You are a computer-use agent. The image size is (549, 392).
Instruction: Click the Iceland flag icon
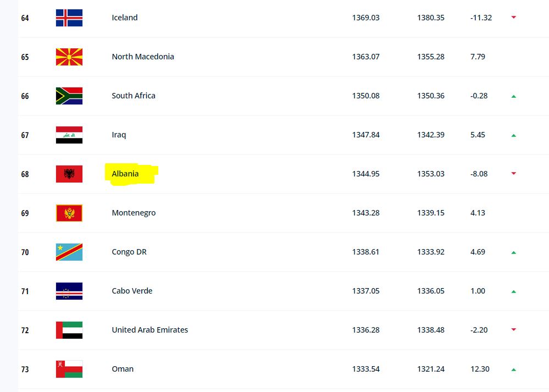69,18
